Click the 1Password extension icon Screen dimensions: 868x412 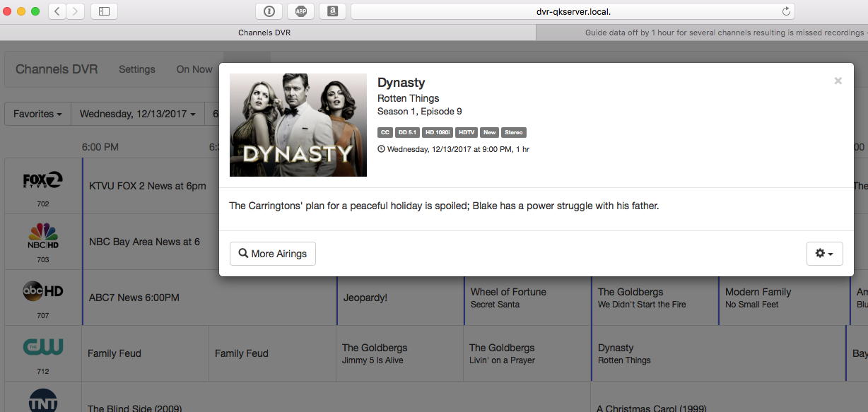click(269, 11)
